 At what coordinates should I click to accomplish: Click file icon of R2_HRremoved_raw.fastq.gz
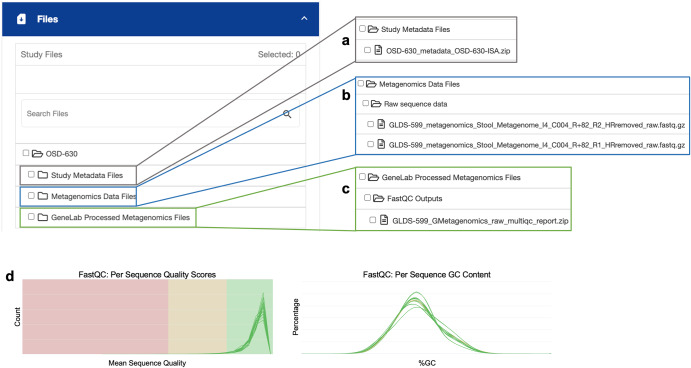(381, 125)
